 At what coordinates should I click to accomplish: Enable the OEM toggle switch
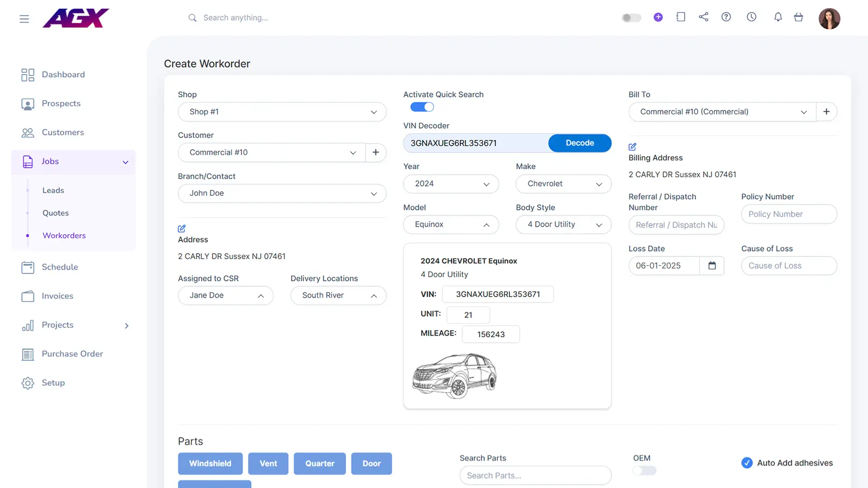644,471
